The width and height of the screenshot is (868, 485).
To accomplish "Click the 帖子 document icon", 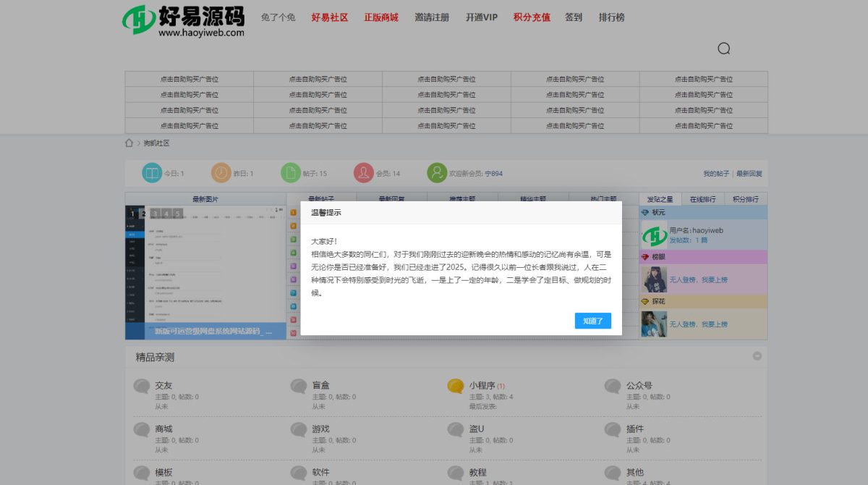I will 291,173.
